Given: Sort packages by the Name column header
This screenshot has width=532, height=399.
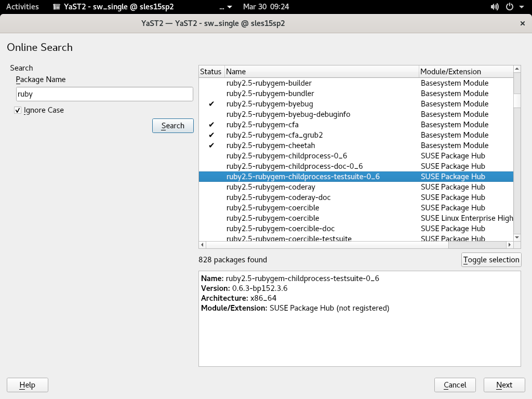Looking at the screenshot, I should click(321, 72).
